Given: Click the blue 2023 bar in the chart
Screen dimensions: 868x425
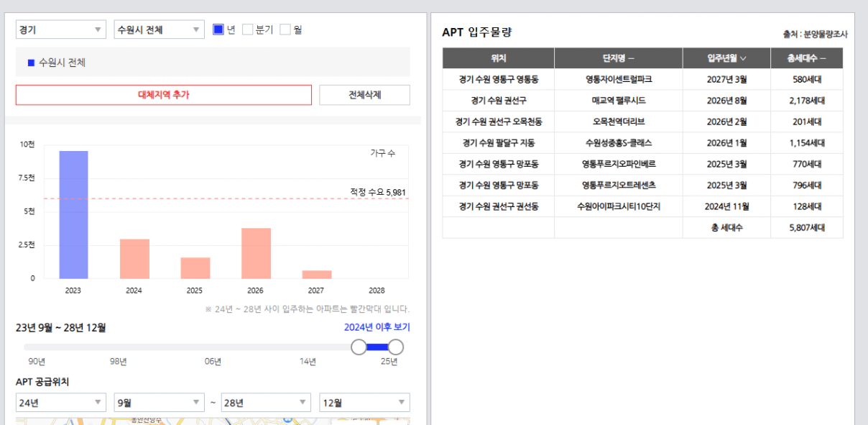Looking at the screenshot, I should 73,214.
